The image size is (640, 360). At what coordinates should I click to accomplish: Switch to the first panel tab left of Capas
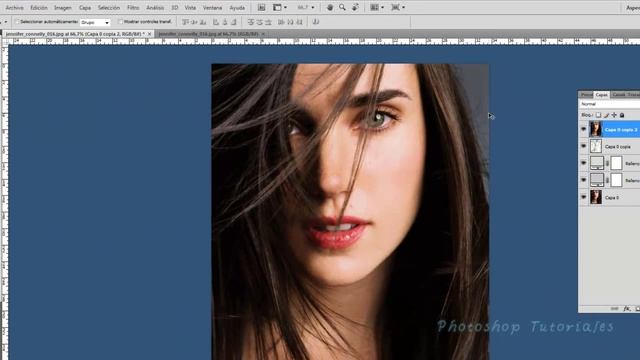pos(586,95)
